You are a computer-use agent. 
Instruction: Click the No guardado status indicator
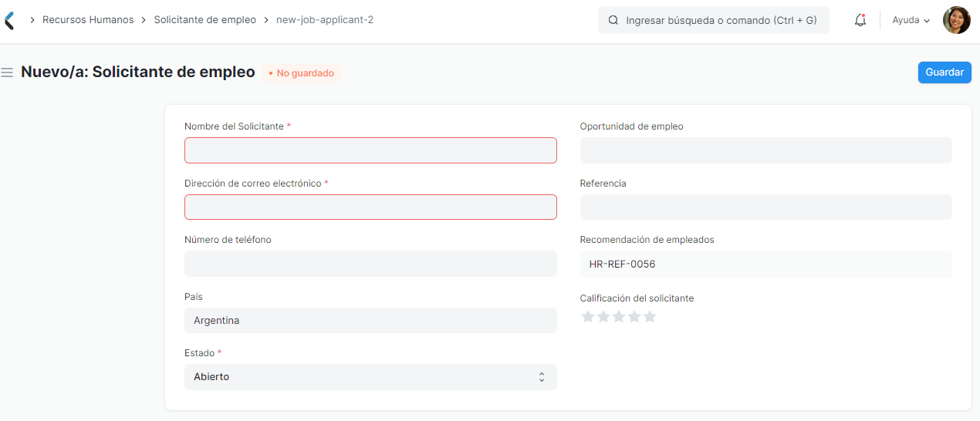point(301,73)
